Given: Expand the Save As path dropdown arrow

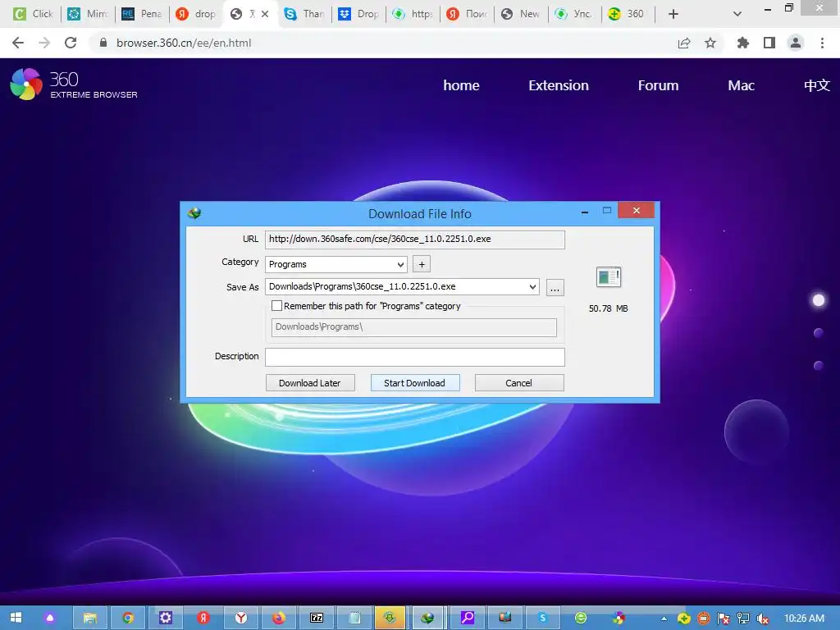Looking at the screenshot, I should coord(532,286).
